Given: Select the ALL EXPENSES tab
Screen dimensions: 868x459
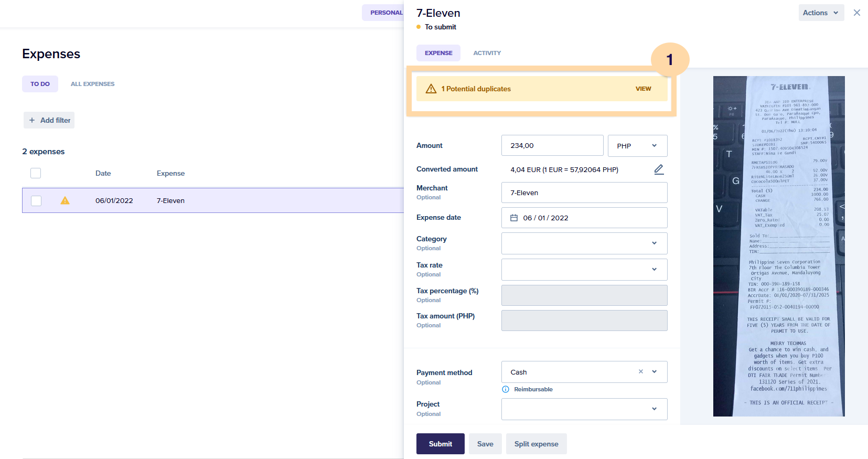Looking at the screenshot, I should (x=92, y=84).
